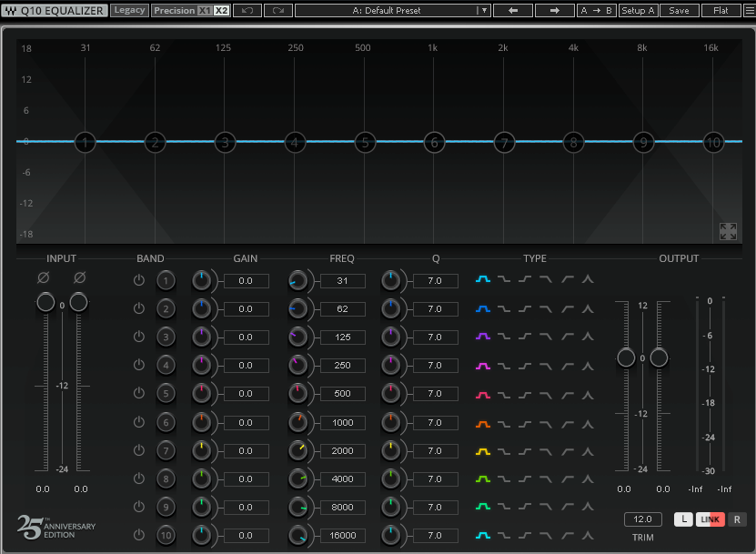This screenshot has width=756, height=554.
Task: Select band number 9 button
Action: tap(166, 507)
